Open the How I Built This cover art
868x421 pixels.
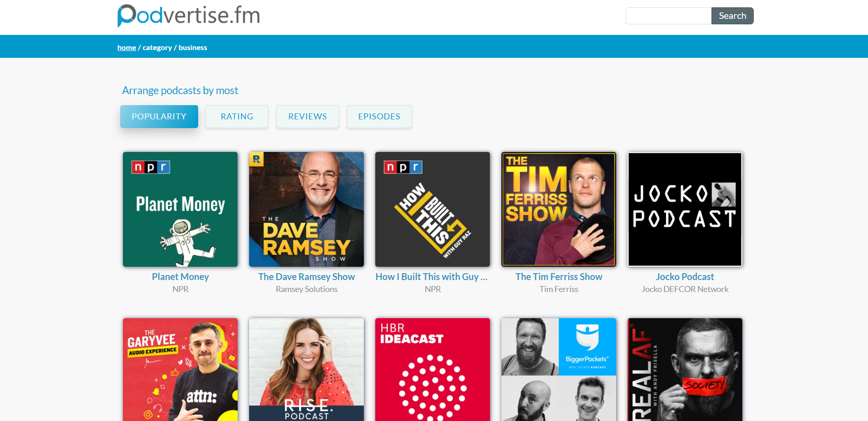433,209
